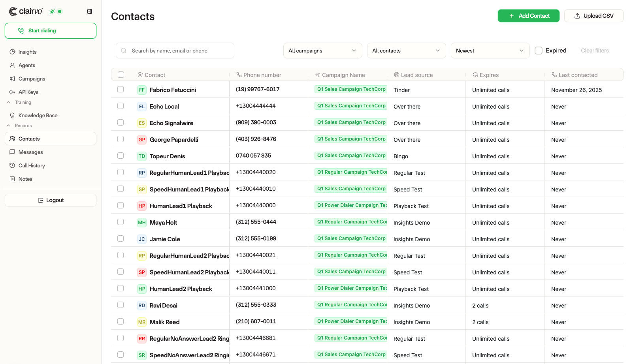Collapse the Training section chevron
This screenshot has height=364, width=633.
click(8, 102)
